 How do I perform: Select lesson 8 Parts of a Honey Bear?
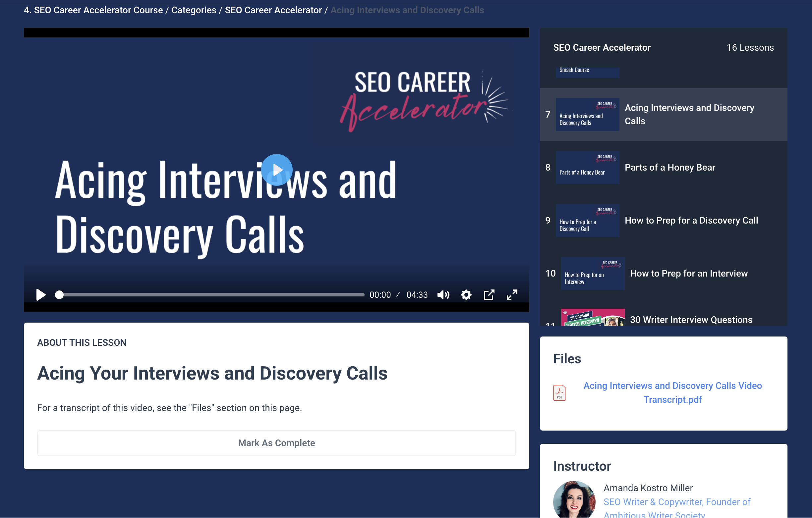tap(670, 168)
